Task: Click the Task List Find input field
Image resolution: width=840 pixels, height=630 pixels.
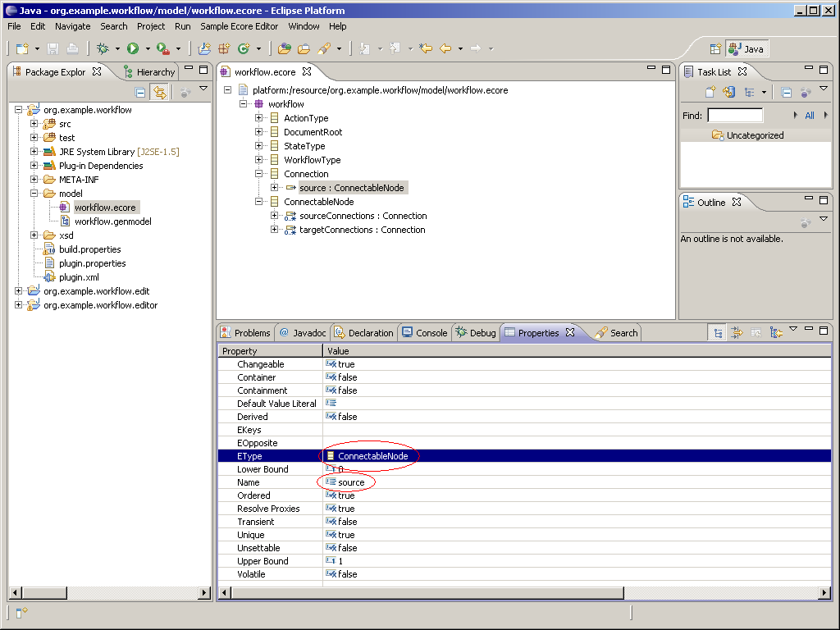Action: click(735, 116)
